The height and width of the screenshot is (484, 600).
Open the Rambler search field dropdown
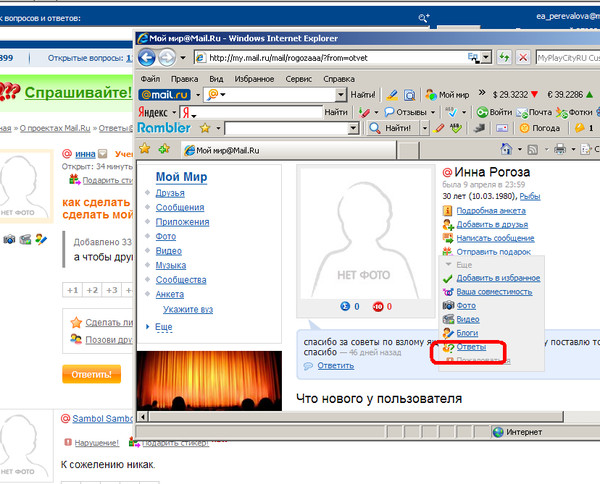pos(354,128)
